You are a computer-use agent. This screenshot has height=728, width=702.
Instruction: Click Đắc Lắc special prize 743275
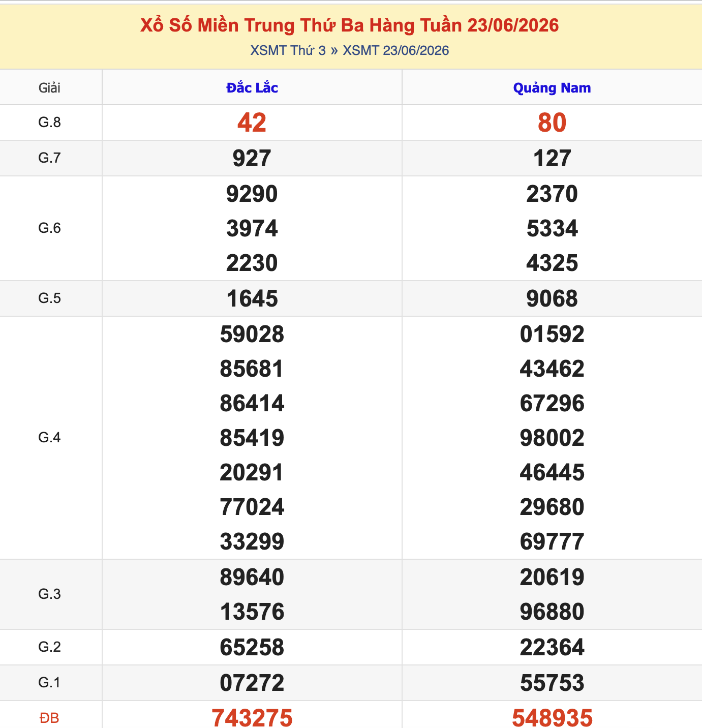(252, 718)
